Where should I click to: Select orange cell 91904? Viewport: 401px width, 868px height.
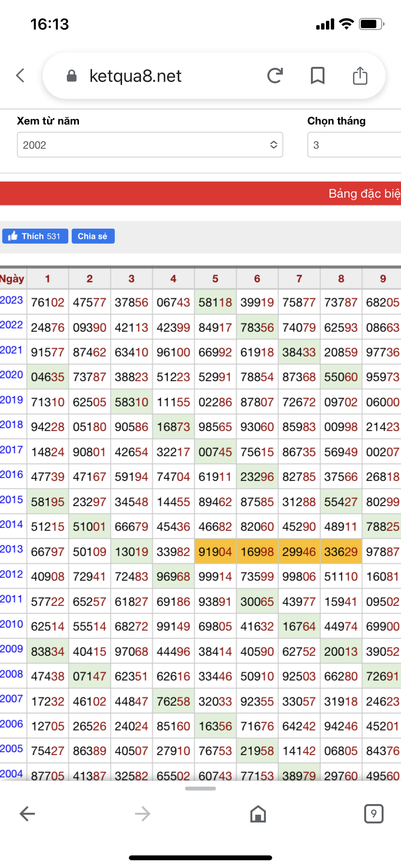(x=216, y=552)
